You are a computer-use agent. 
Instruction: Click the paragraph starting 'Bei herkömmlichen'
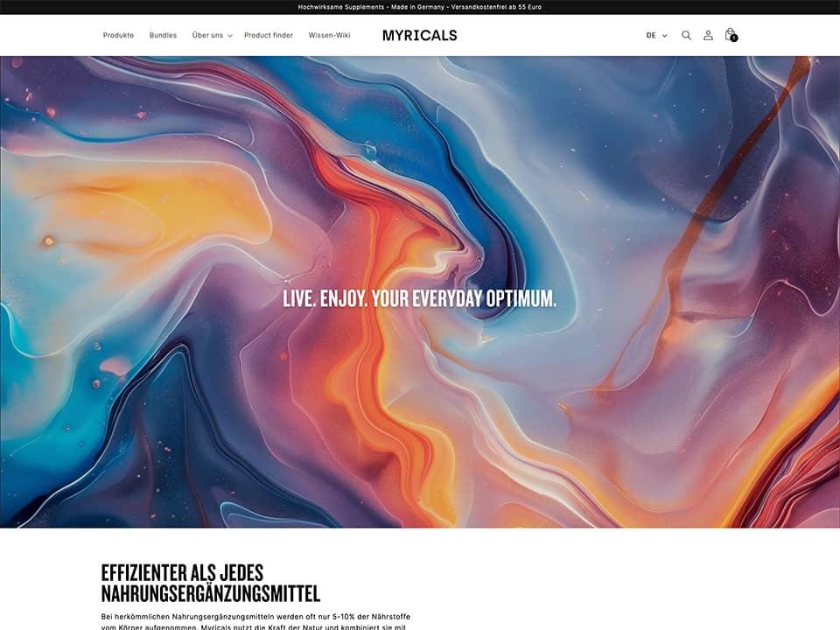[x=255, y=622]
